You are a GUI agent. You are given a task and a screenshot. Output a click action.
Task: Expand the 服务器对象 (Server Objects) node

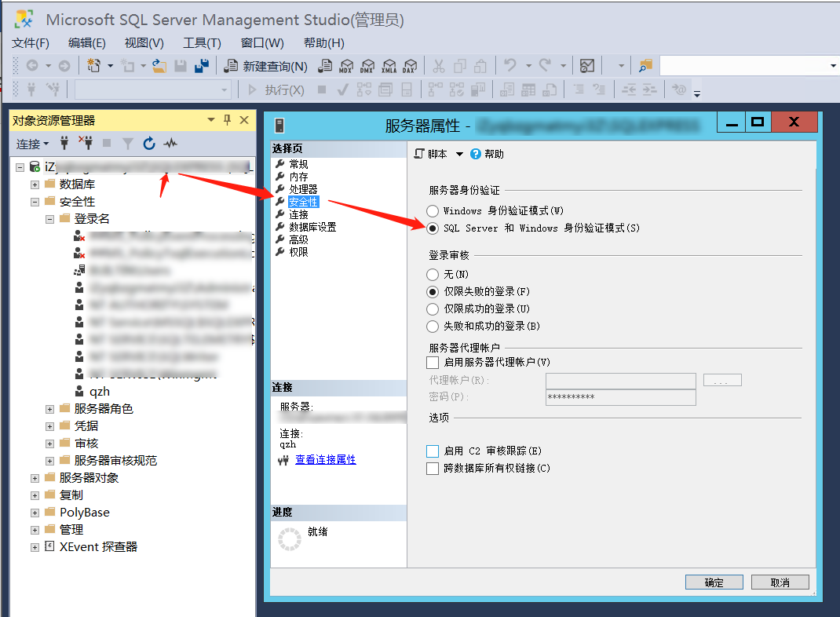[35, 478]
